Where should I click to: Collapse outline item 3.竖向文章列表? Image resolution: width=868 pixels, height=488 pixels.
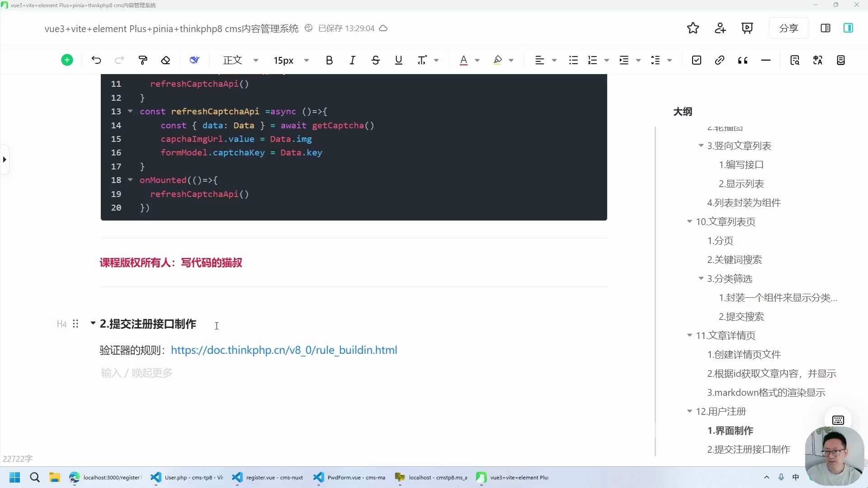pos(701,145)
